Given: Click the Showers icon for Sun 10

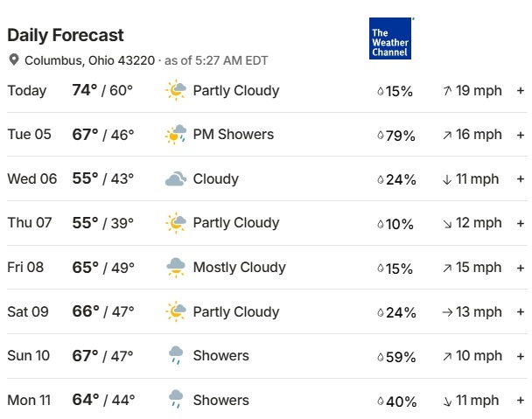Looking at the screenshot, I should click(x=176, y=355).
